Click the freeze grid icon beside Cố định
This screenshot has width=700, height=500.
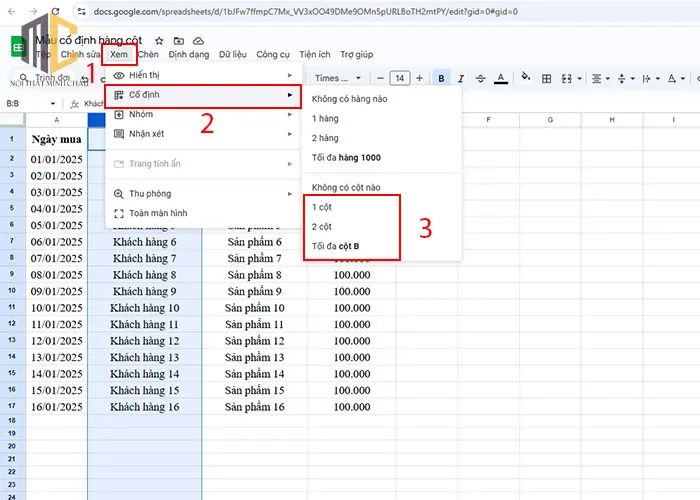[x=119, y=95]
